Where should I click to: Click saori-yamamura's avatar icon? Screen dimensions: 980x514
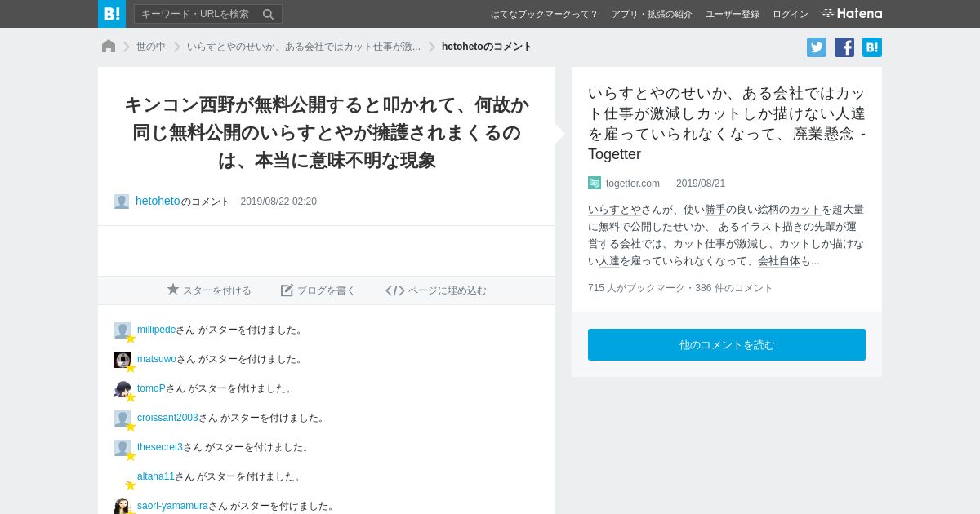[x=122, y=507]
